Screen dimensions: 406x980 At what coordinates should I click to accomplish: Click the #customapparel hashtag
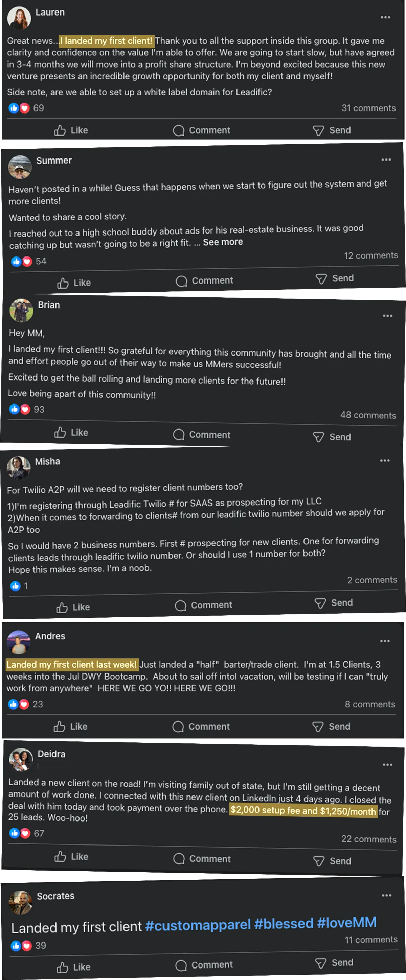point(198,925)
